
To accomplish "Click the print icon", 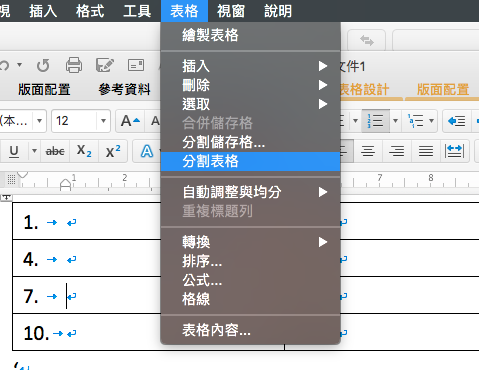I will [x=74, y=65].
